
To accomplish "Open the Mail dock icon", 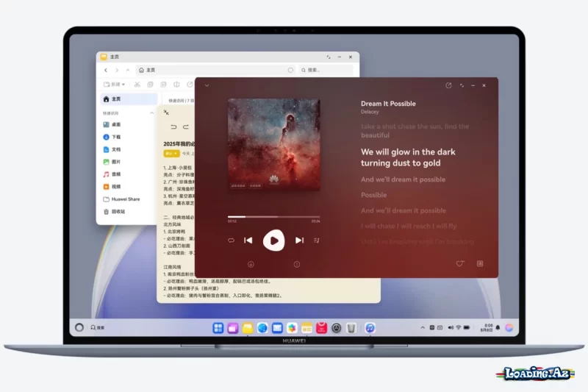I will pos(277,328).
